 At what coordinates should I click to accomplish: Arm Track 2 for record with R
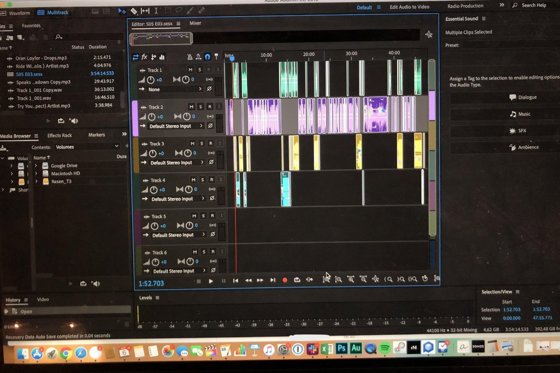click(x=210, y=106)
